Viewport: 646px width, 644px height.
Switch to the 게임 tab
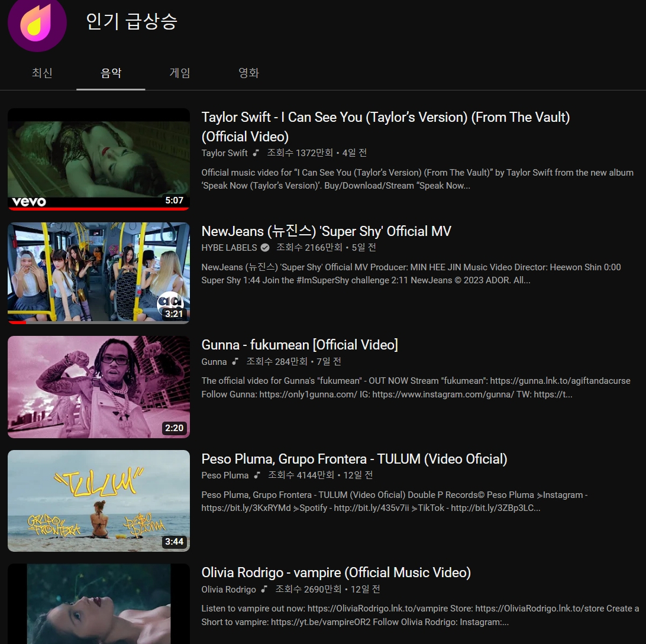point(180,73)
